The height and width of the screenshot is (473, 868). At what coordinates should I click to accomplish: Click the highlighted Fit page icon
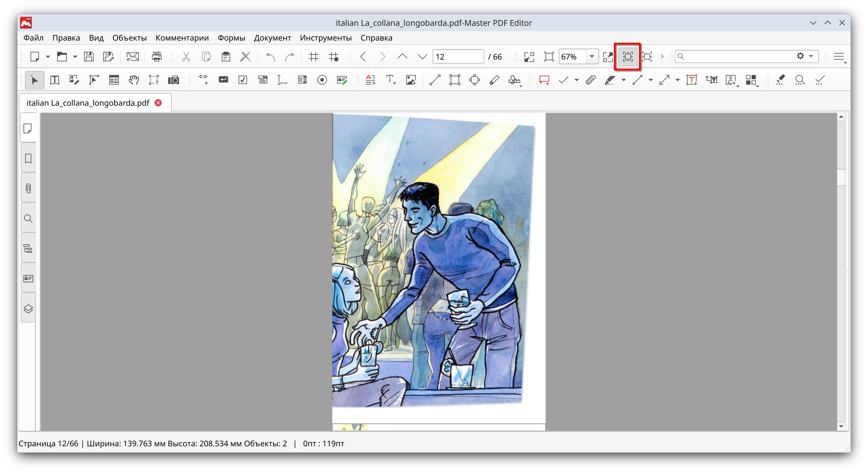tap(627, 57)
